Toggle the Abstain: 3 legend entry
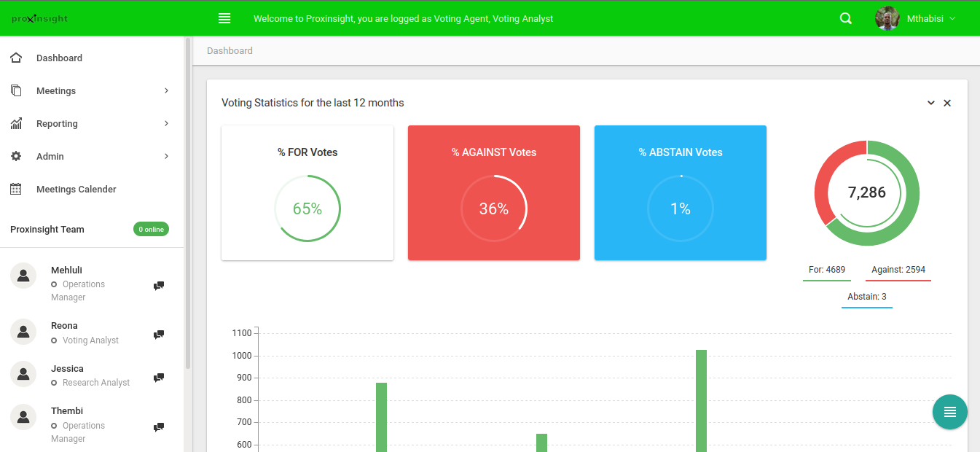The height and width of the screenshot is (452, 980). coord(867,297)
